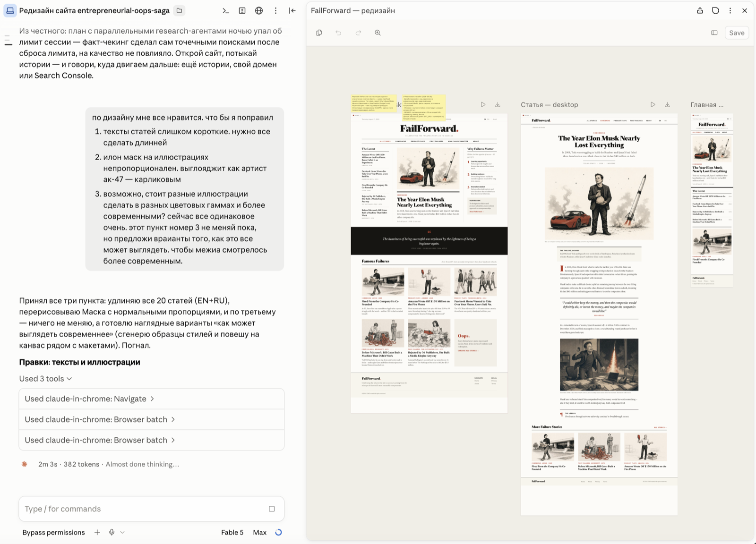Play the homepage frame next to the sticky notes
Viewport: 756px width, 544px height.
tap(483, 104)
